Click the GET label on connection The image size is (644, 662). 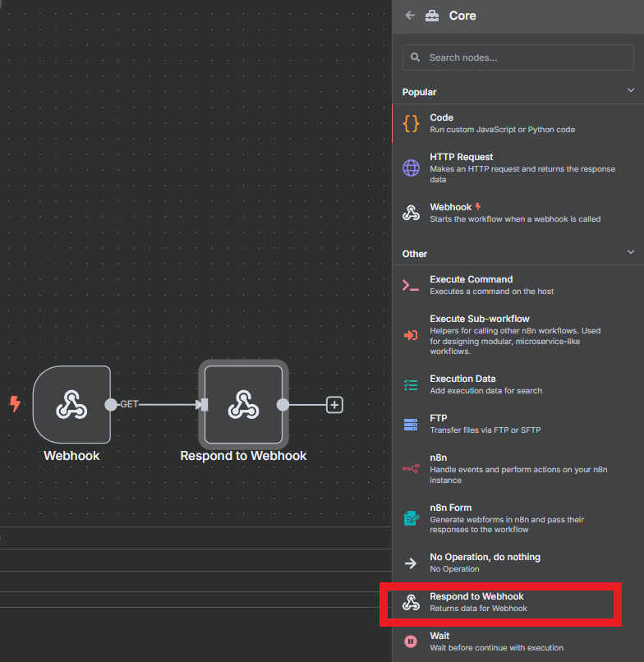coord(129,404)
